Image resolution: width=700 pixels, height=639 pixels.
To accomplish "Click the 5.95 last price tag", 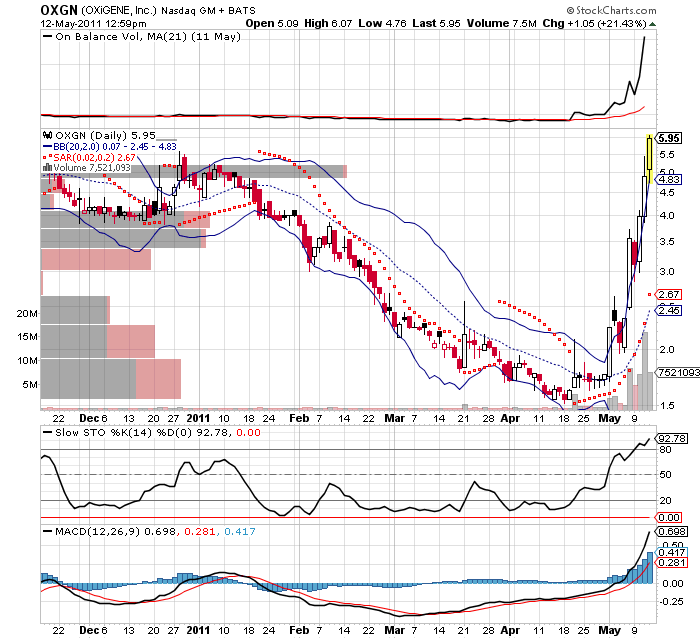I will pyautogui.click(x=669, y=138).
